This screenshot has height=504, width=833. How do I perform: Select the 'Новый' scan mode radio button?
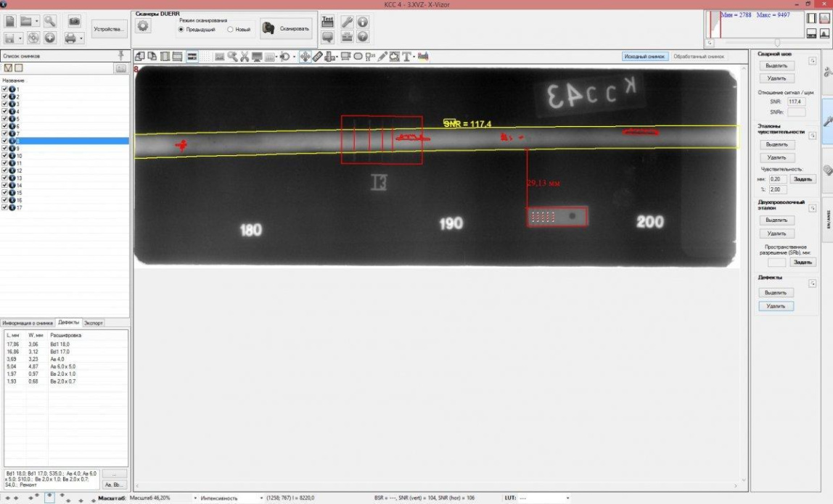[x=231, y=30]
